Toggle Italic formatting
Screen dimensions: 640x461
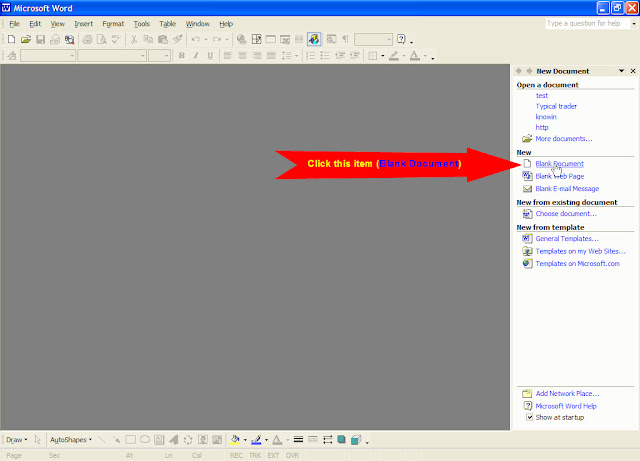point(196,56)
